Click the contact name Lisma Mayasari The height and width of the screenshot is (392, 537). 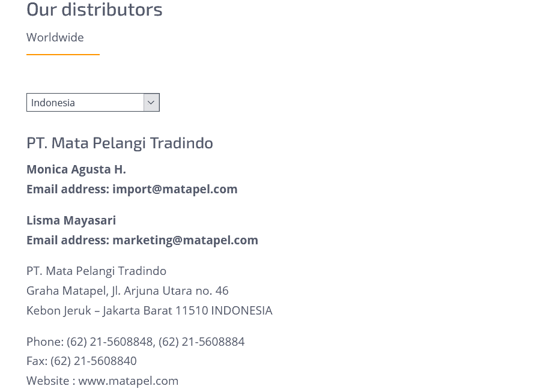pos(71,220)
